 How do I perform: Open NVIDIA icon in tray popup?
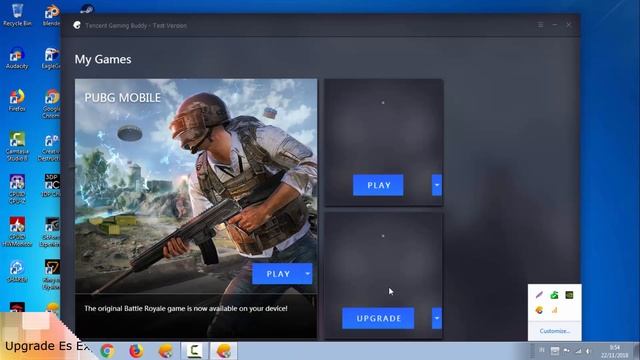[569, 295]
